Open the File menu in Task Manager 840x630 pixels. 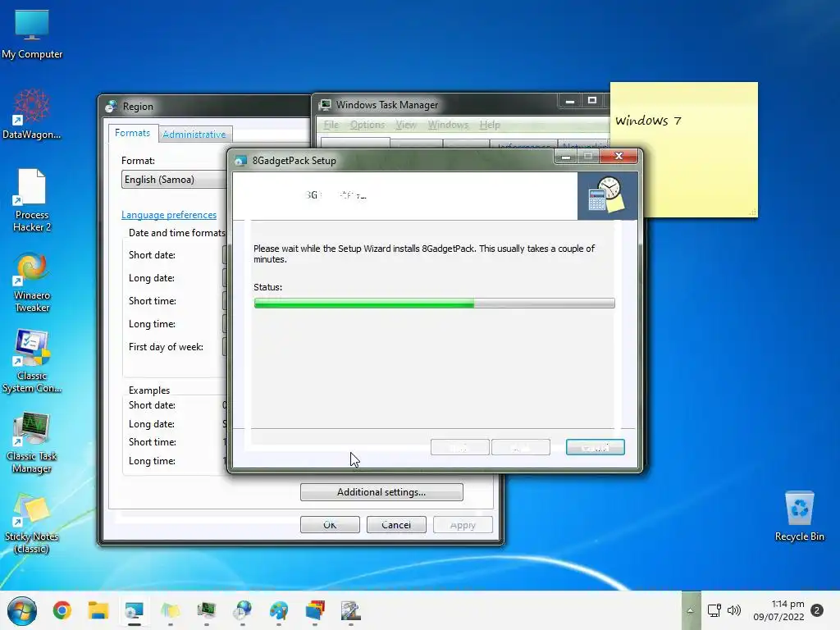tap(331, 125)
